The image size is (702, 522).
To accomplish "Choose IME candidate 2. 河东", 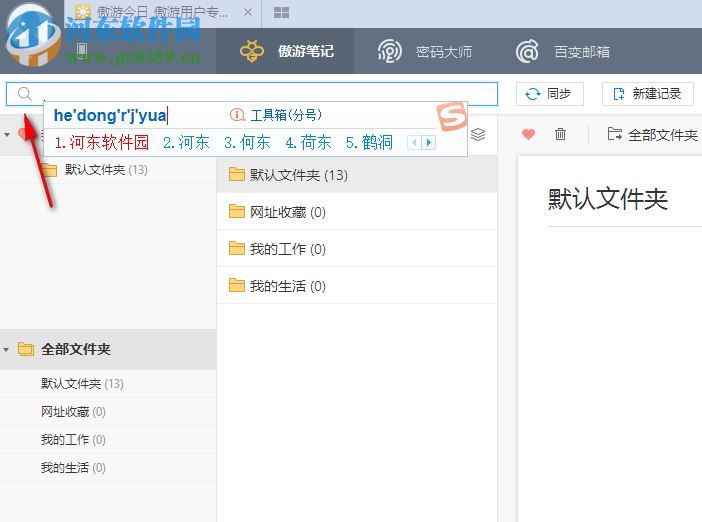I will pos(186,142).
